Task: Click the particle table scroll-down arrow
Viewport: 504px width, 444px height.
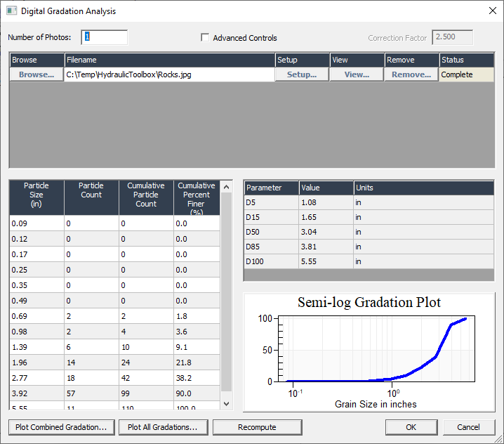Action: pyautogui.click(x=226, y=404)
